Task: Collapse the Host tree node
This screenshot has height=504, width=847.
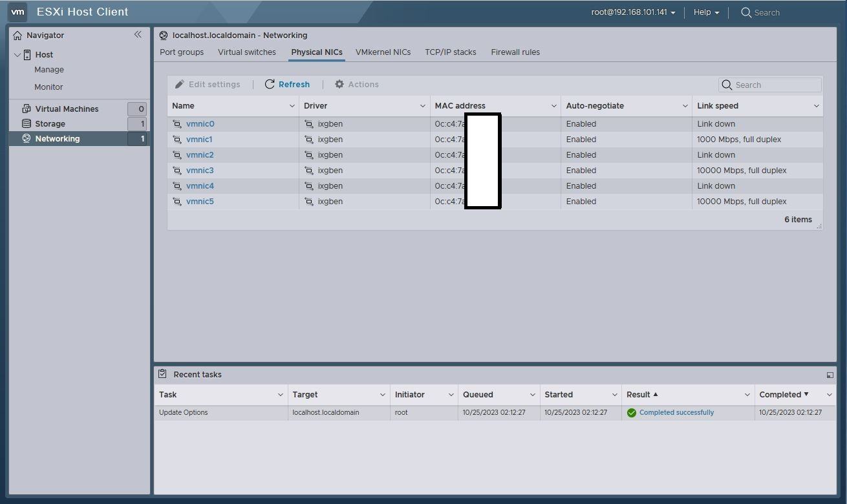Action: coord(17,55)
